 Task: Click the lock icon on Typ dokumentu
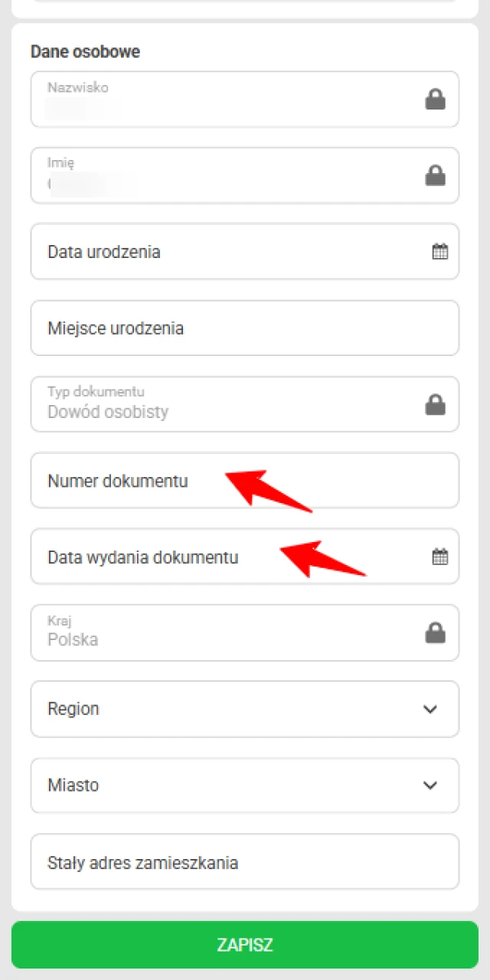[x=435, y=404]
